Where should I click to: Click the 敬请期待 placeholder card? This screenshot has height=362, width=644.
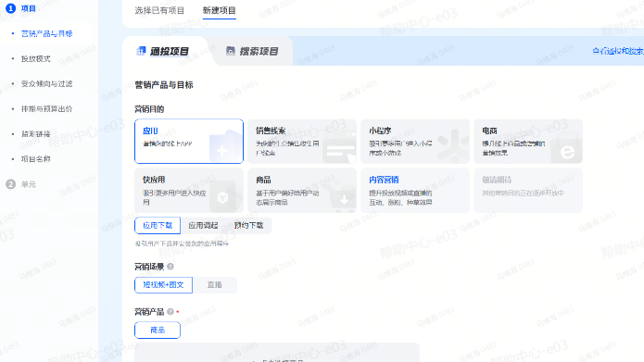tap(528, 190)
